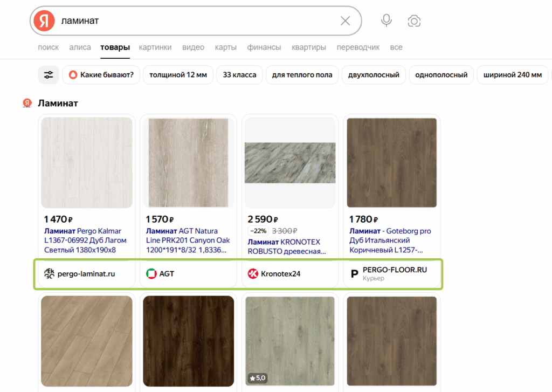The height and width of the screenshot is (392, 552).
Task: Click the 2 590 ₽ price
Action: 263,219
